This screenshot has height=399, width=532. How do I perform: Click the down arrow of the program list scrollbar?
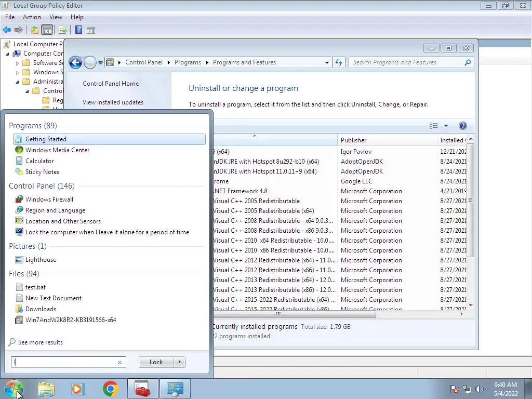point(470,305)
